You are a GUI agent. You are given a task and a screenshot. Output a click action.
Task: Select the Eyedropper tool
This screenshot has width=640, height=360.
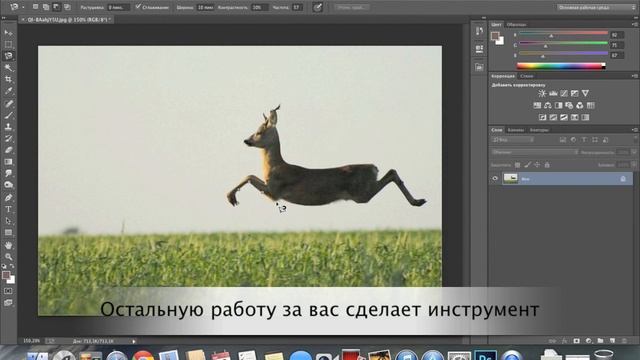pos(8,91)
